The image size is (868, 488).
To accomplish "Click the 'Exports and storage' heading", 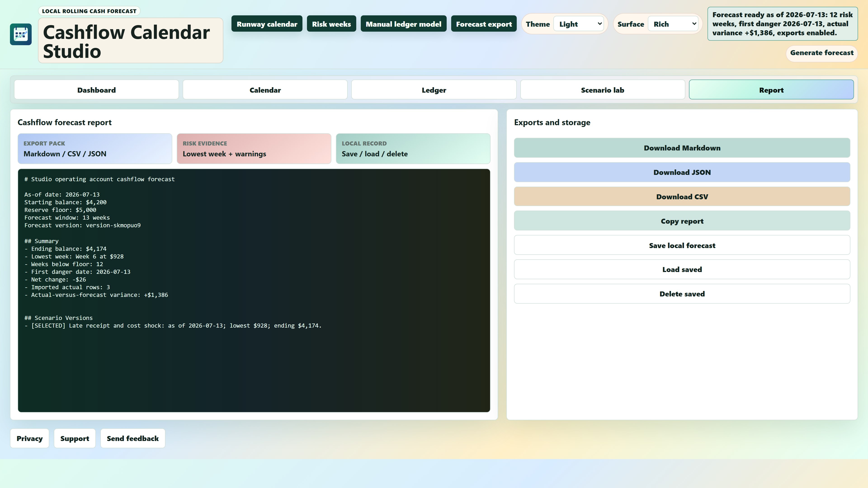I will [x=552, y=122].
